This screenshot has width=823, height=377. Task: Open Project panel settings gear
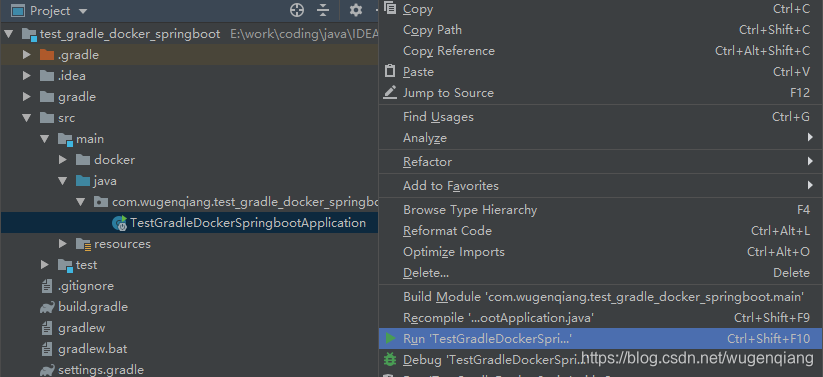point(356,10)
